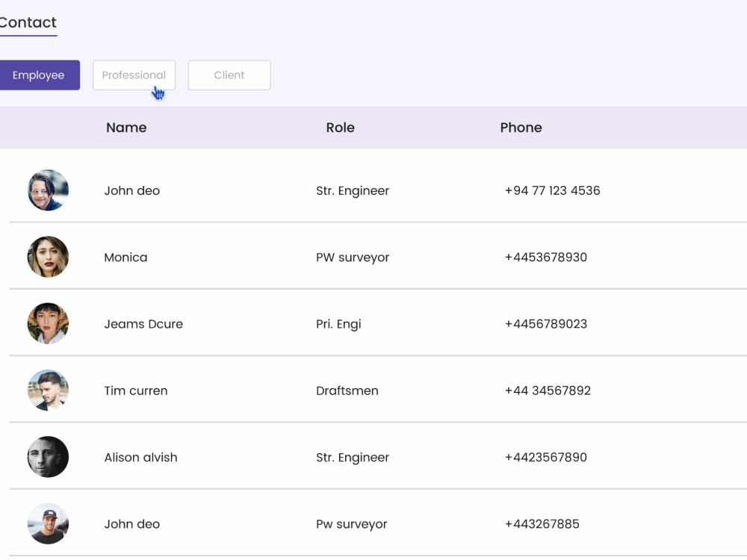The height and width of the screenshot is (560, 747).
Task: Select the name Jeams Dcure
Action: click(x=143, y=324)
